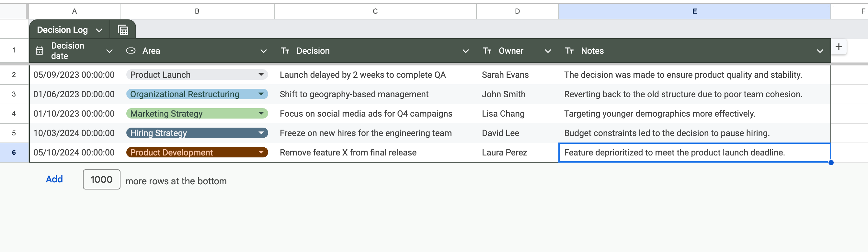This screenshot has height=252, width=868.
Task: Click the text type icon beside Decision
Action: tap(285, 51)
